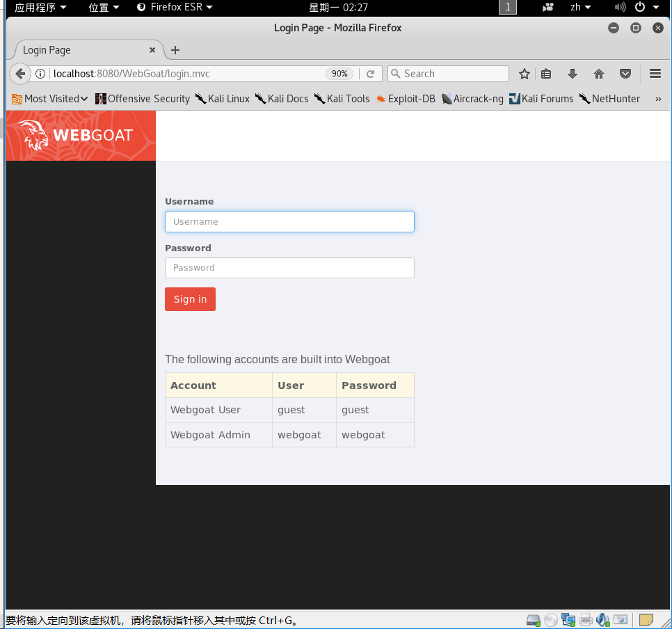This screenshot has width=672, height=629.
Task: Click the WebGoat logo
Action: point(81,136)
